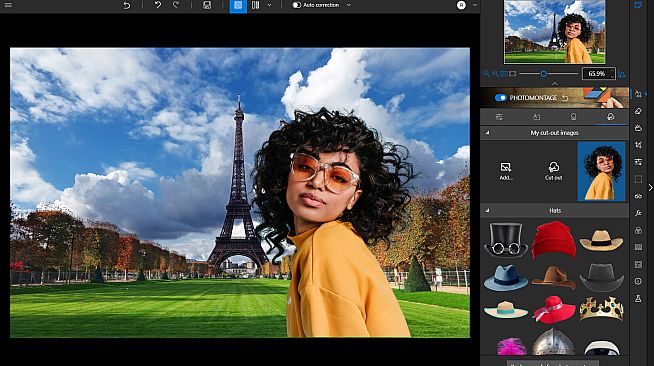Add the red ribbon hat
654x366 pixels.
pyautogui.click(x=554, y=310)
